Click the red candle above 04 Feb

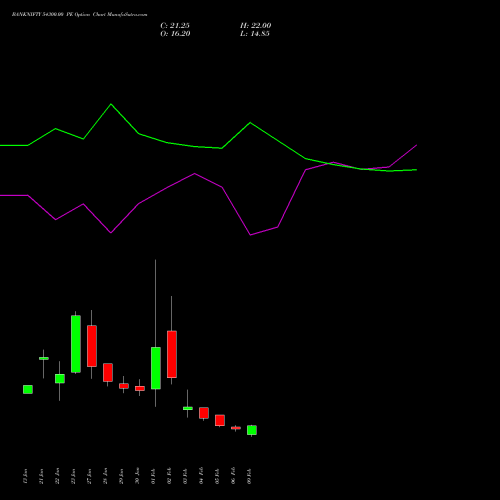(x=204, y=413)
